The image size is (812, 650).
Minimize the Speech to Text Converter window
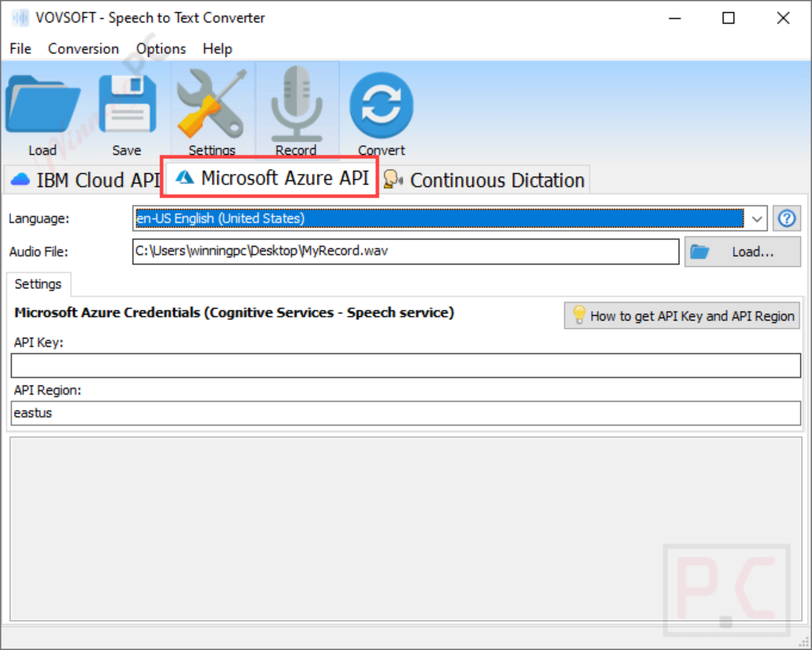[x=674, y=18]
